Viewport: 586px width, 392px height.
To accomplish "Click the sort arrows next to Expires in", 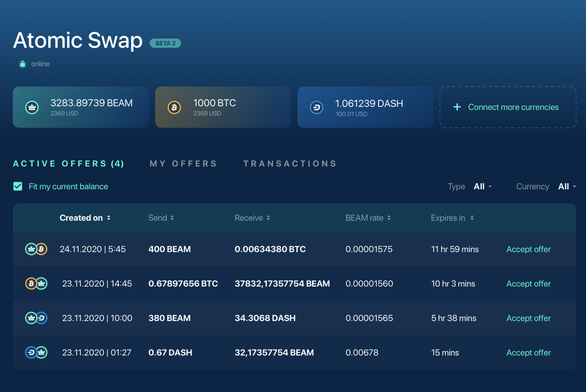I will pos(472,218).
